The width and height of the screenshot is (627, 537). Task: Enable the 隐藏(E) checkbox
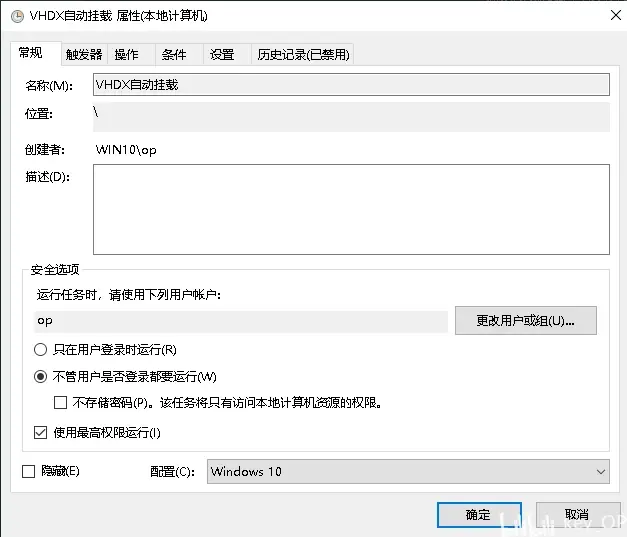pyautogui.click(x=28, y=471)
